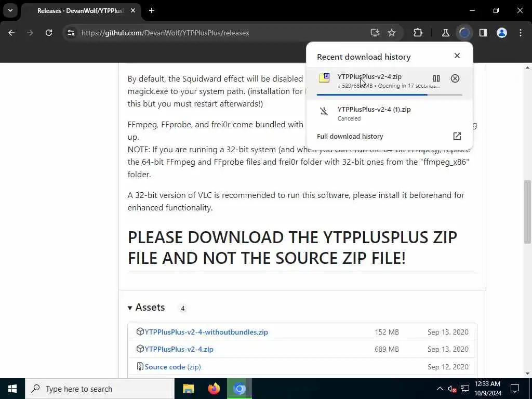Click the YTPPlusPlus-v2-4.zip download progress bar
The height and width of the screenshot is (399, 532).
390,95
